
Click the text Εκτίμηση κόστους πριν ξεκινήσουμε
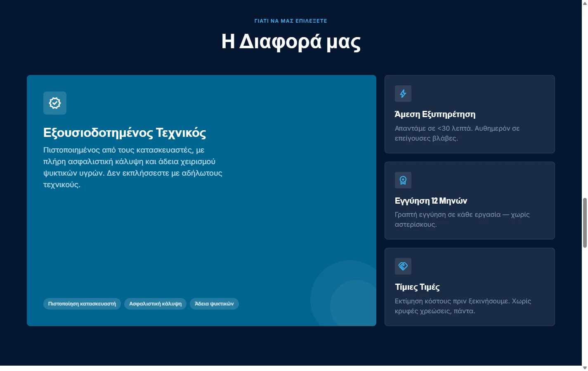(452, 301)
